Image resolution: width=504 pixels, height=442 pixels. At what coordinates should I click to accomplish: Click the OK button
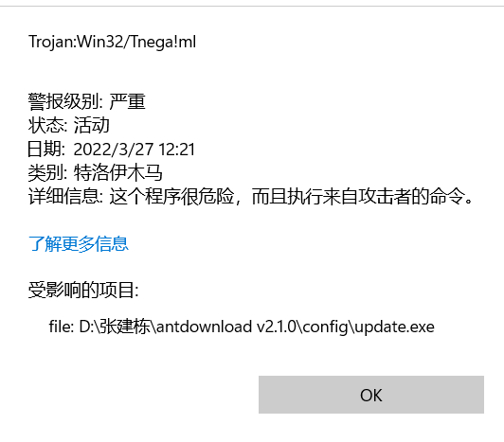point(371,395)
